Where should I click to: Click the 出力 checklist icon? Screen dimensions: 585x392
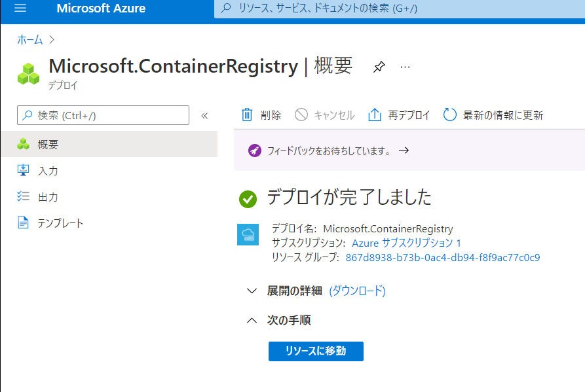23,196
